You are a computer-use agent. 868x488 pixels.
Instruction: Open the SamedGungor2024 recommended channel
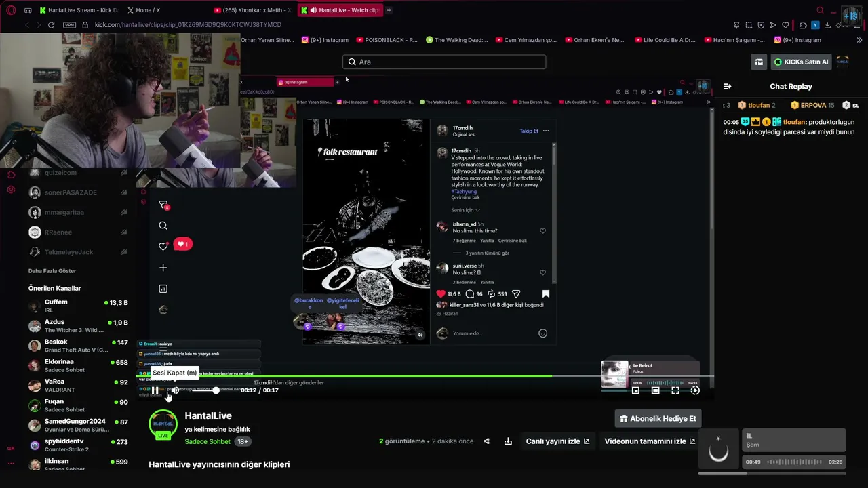78,425
